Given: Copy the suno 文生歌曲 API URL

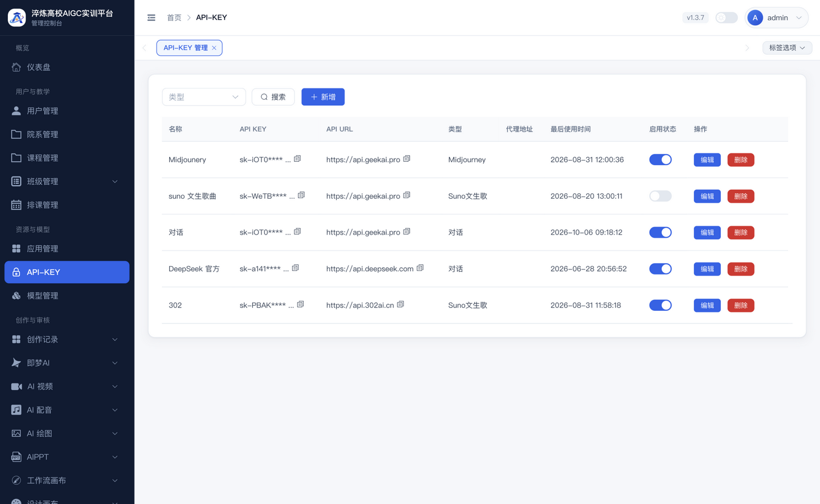Looking at the screenshot, I should click(x=407, y=195).
